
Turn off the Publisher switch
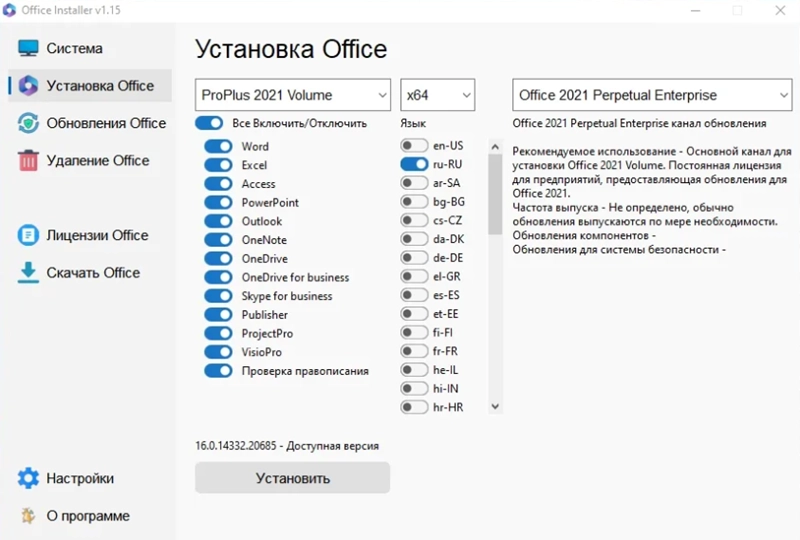(218, 314)
